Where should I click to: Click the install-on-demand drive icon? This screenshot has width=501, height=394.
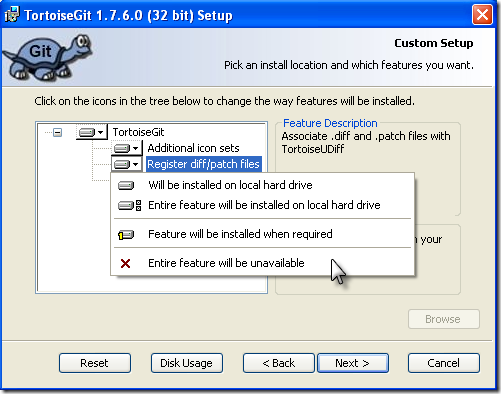click(x=126, y=235)
